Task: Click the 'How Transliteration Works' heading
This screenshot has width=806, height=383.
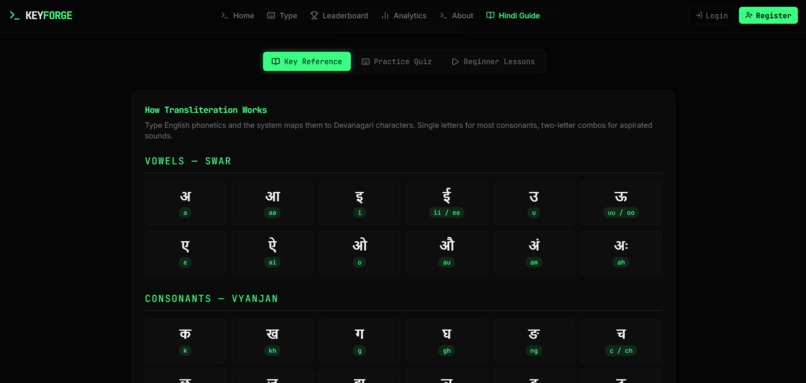Action: (206, 110)
